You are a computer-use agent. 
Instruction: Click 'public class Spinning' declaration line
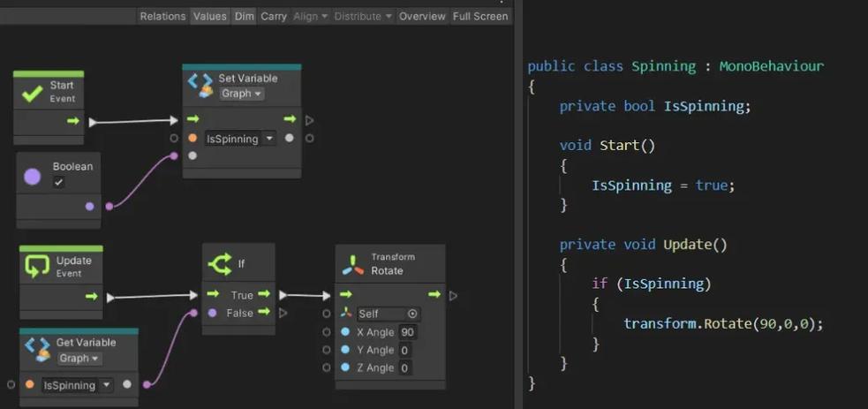pyautogui.click(x=676, y=66)
